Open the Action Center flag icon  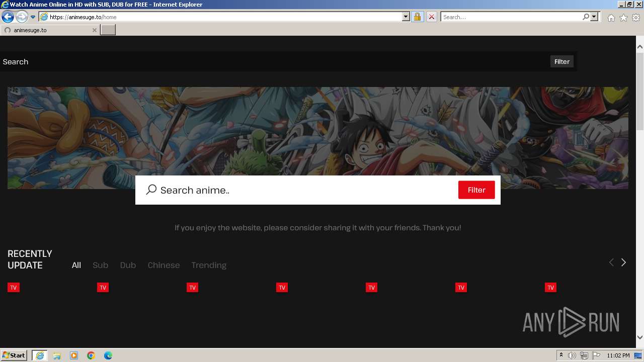click(596, 355)
